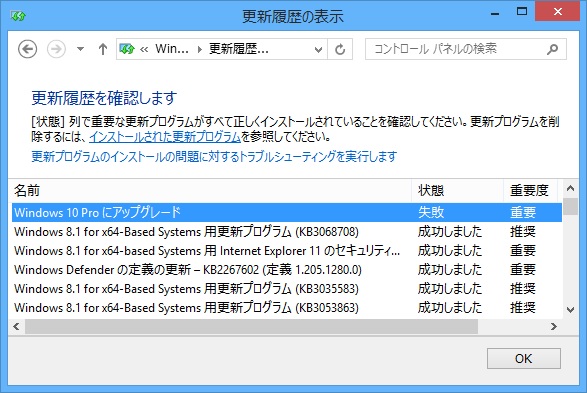This screenshot has height=393, width=587.
Task: Go up one level with up arrow
Action: click(x=103, y=49)
